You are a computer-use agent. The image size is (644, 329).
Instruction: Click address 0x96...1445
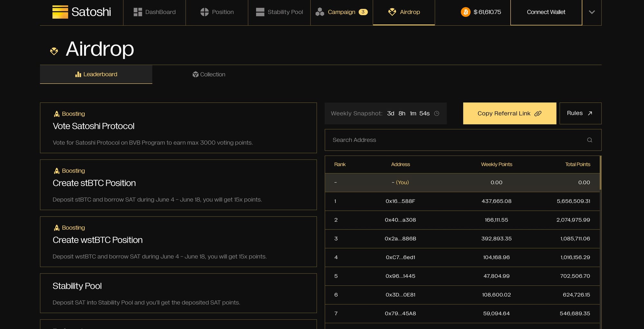pyautogui.click(x=400, y=276)
